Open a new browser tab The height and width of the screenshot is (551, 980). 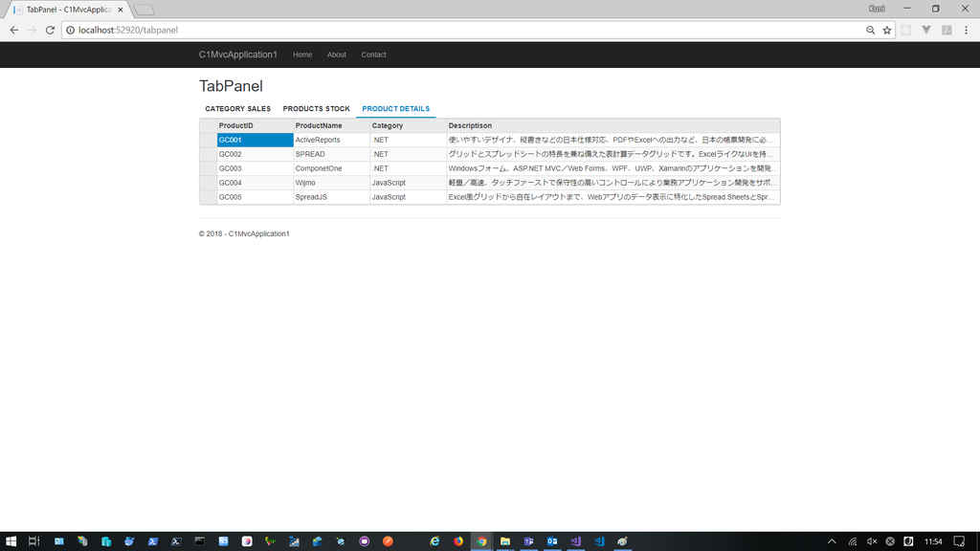145,10
